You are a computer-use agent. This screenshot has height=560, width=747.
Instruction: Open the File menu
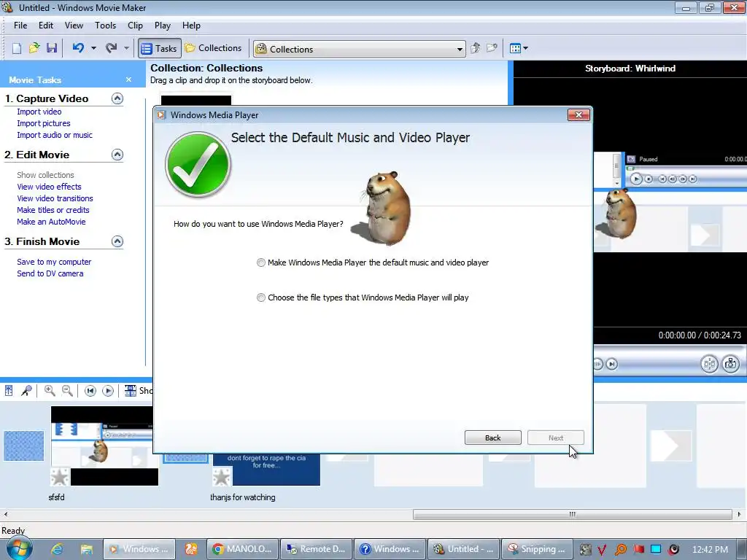click(x=20, y=26)
